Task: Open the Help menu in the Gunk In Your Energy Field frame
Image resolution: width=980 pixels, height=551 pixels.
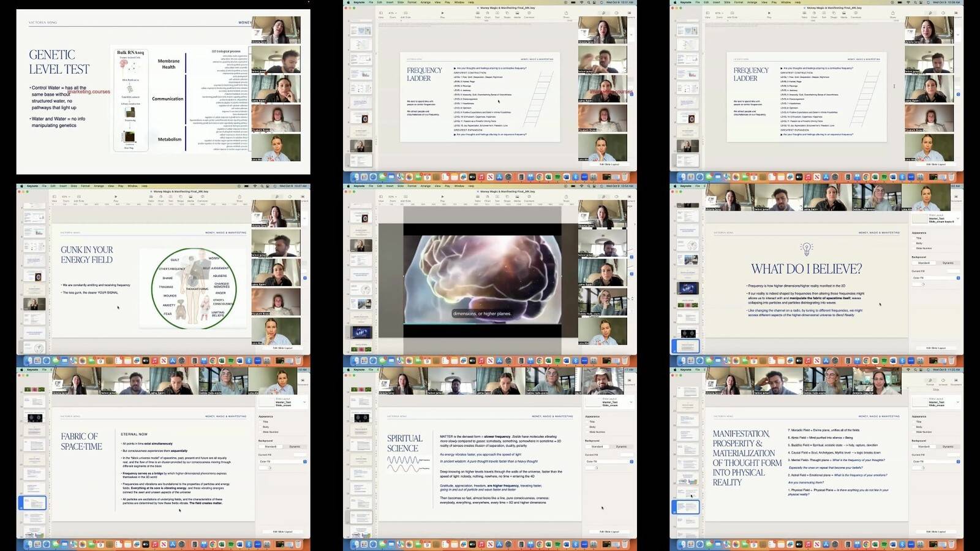Action: 144,186
